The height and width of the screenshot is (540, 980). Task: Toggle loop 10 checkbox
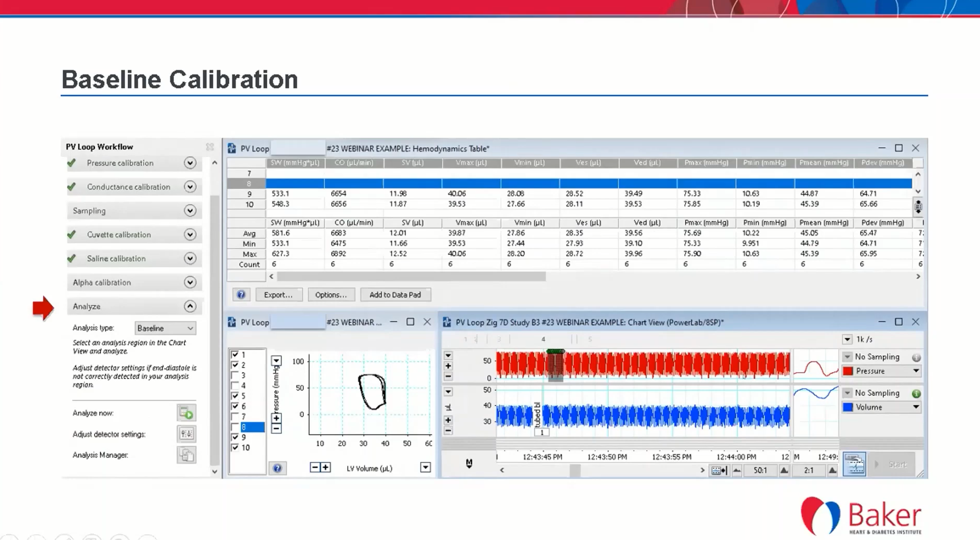click(x=235, y=448)
